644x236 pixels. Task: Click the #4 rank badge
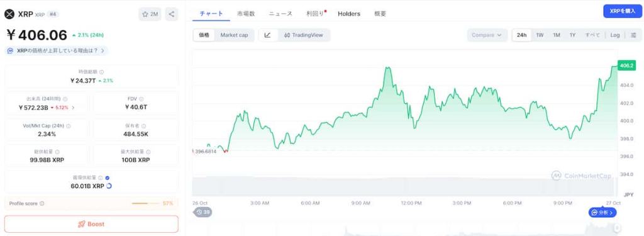(x=53, y=14)
